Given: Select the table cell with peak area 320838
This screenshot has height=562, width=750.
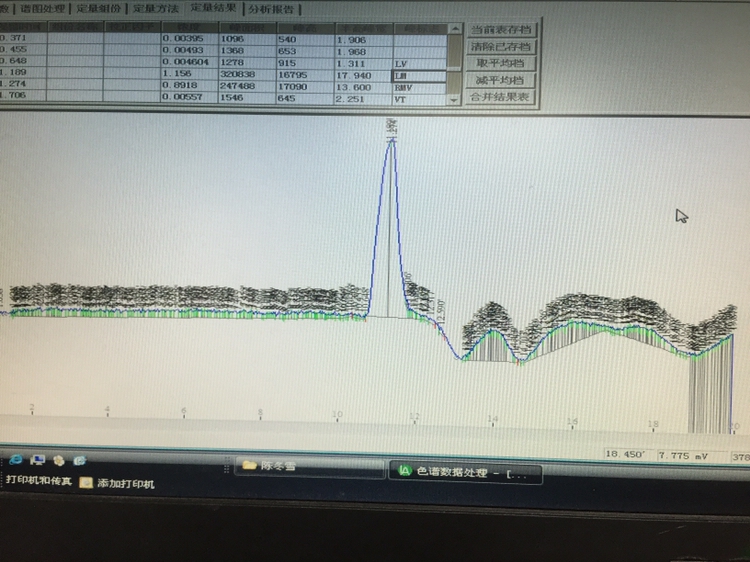Looking at the screenshot, I should coord(247,74).
